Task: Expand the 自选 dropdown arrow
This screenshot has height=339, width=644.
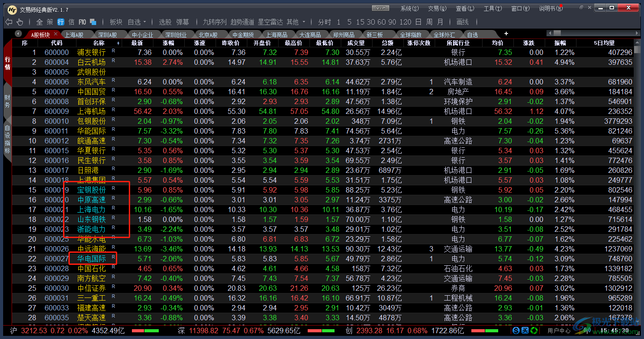Action: [x=145, y=22]
